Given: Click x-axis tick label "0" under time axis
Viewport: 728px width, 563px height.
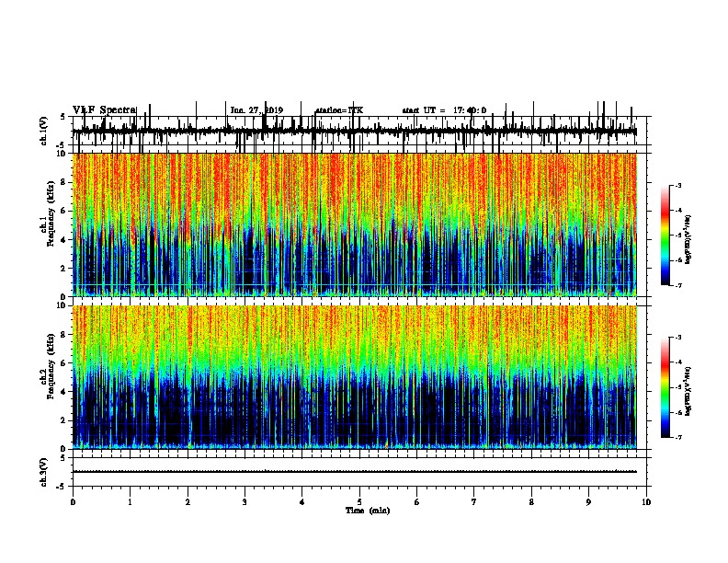Looking at the screenshot, I should pyautogui.click(x=73, y=502).
